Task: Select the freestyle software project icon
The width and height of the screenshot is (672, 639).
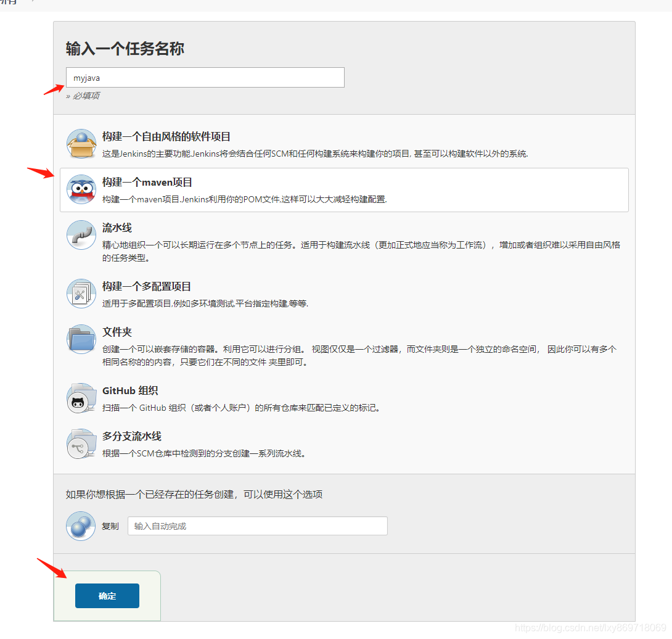Action: [81, 142]
